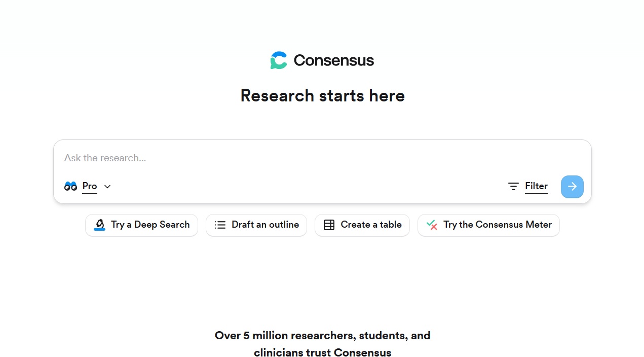Image resolution: width=644 pixels, height=357 pixels.
Task: Click the table grid icon
Action: point(329,225)
